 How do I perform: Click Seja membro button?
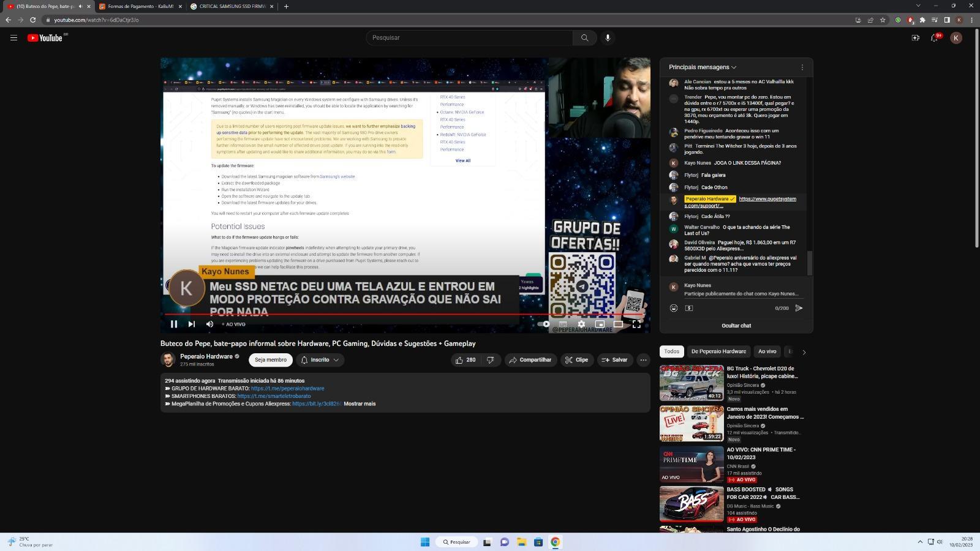[271, 360]
